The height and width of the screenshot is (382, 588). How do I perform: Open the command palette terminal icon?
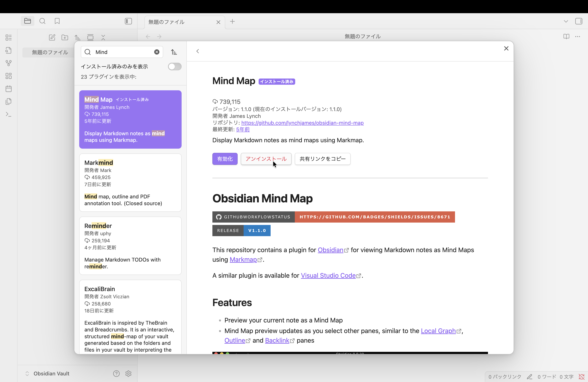(x=9, y=114)
